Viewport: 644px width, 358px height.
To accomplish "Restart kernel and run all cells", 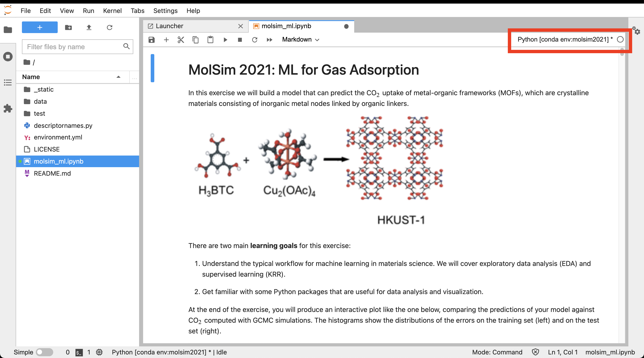I will tap(269, 40).
